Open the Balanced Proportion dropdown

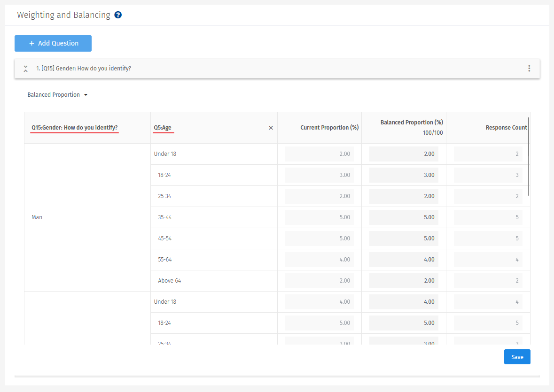pos(57,95)
